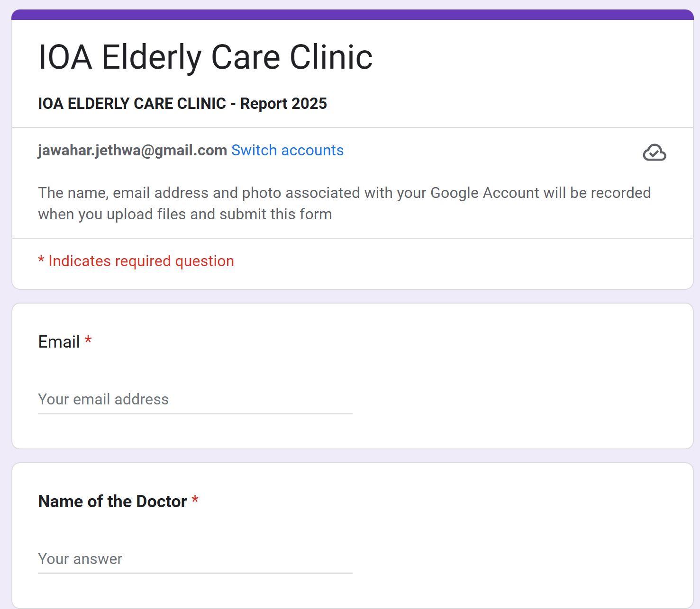Click the underline beneath Your answer placeholder
700x609 pixels.
pos(194,573)
